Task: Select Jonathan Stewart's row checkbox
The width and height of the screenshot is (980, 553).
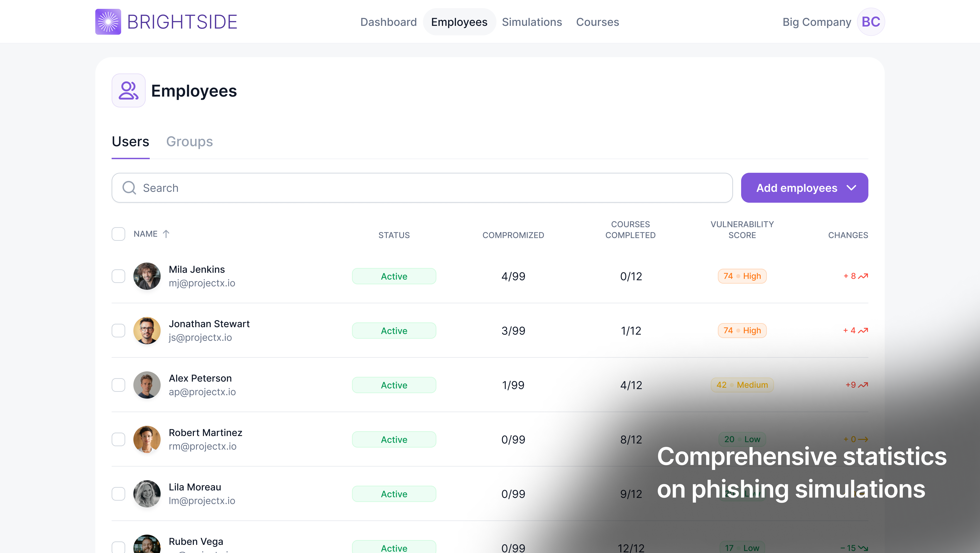Action: pyautogui.click(x=118, y=331)
